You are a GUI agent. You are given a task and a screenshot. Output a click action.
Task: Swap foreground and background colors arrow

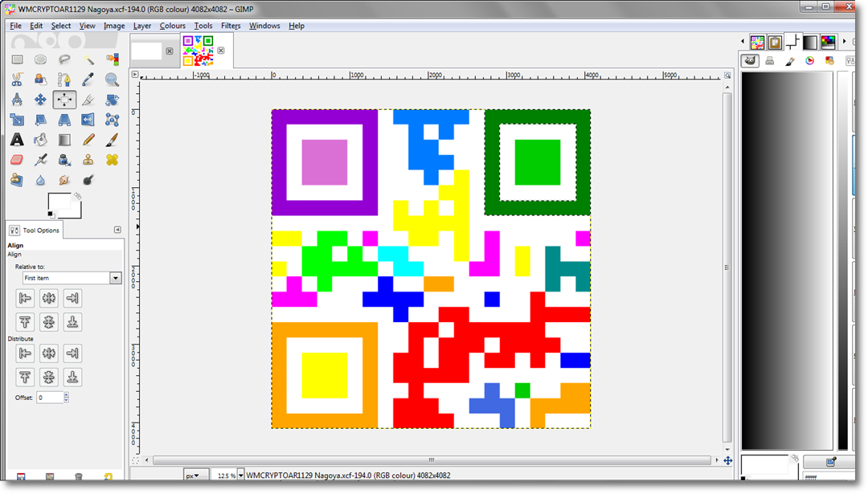coord(78,196)
